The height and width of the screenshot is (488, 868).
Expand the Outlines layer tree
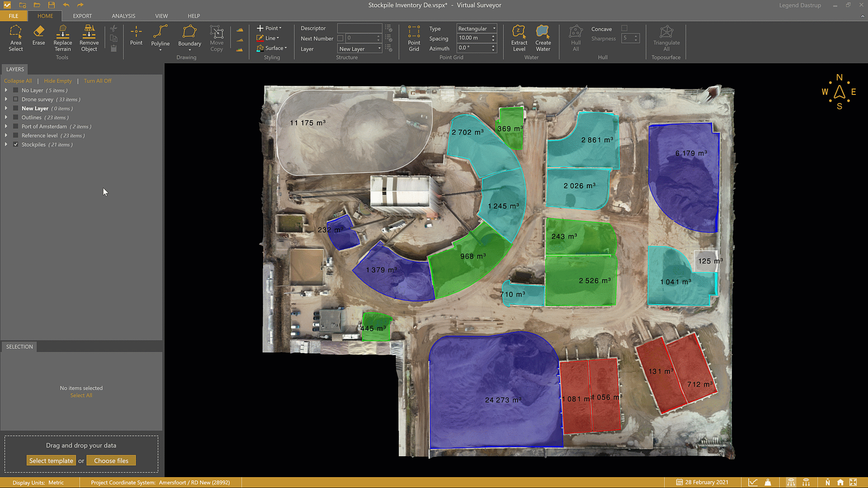click(x=6, y=117)
